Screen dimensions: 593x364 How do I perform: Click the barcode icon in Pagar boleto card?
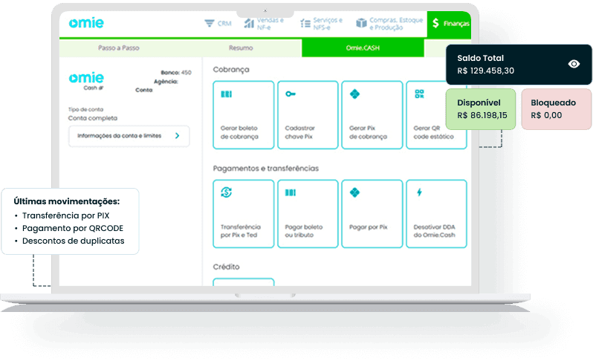291,193
